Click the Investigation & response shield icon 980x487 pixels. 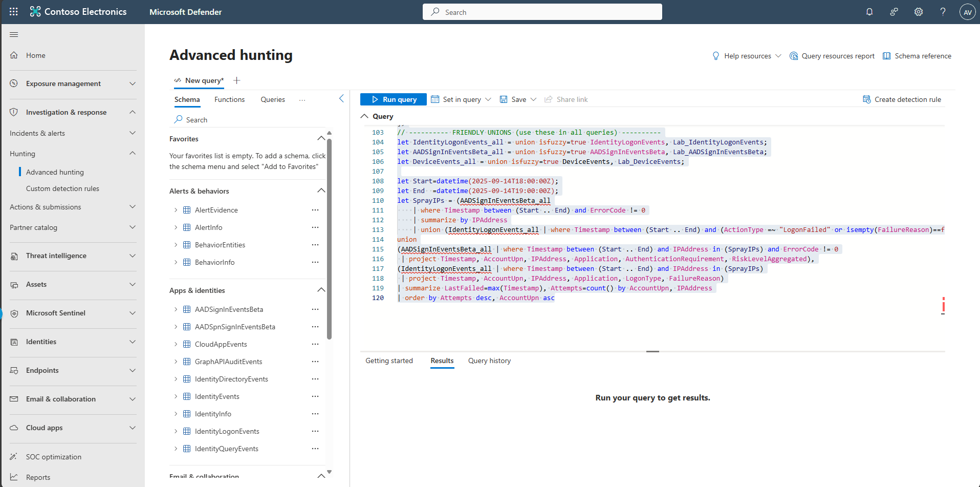click(14, 112)
